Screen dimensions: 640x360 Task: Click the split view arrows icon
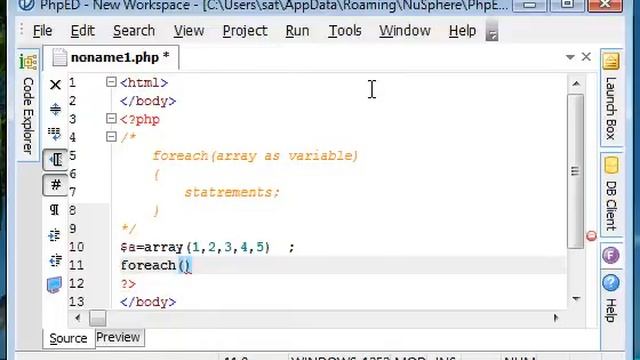(x=55, y=109)
